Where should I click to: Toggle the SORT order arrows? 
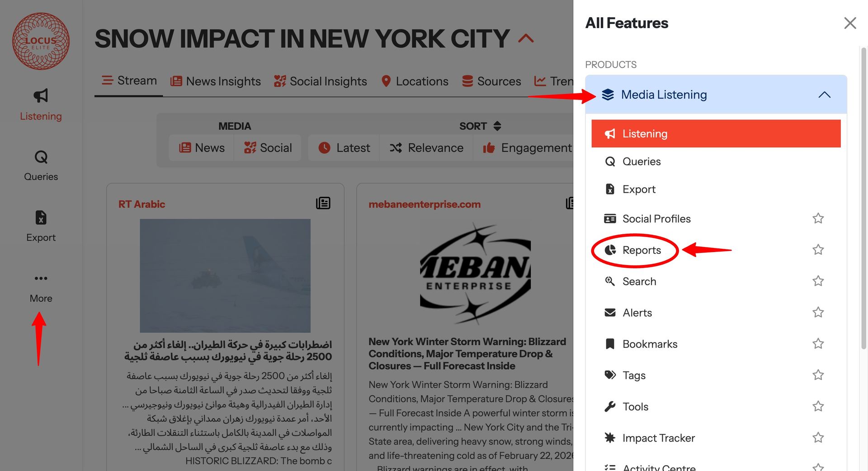pos(497,126)
